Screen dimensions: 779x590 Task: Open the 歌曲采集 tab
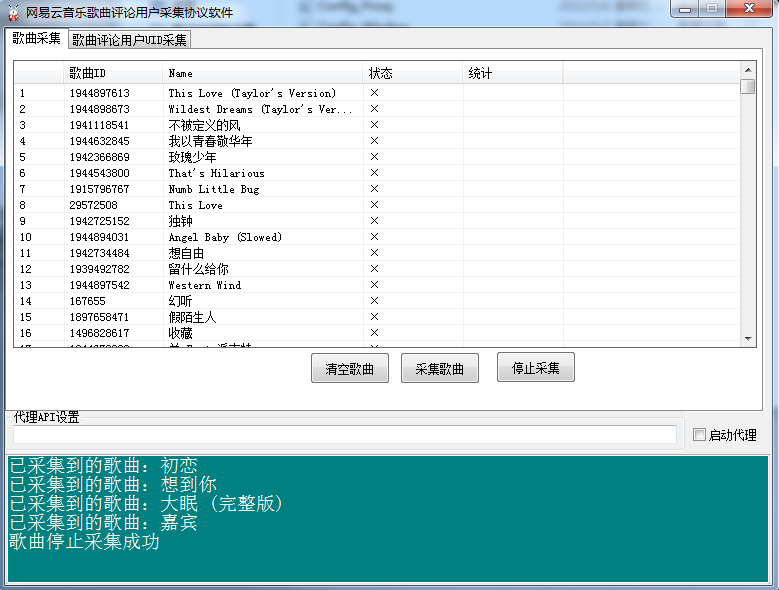(x=37, y=39)
